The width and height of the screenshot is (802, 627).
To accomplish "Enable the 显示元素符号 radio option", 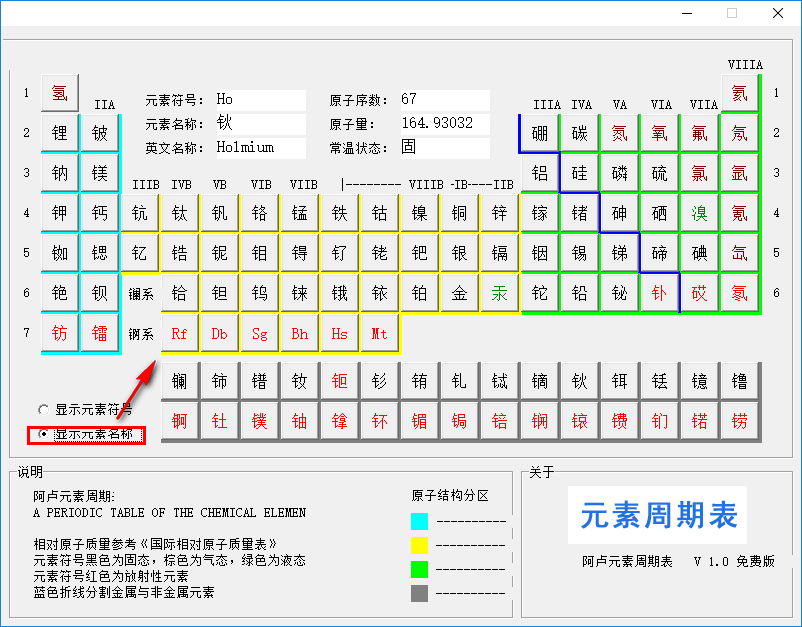I will tap(43, 410).
